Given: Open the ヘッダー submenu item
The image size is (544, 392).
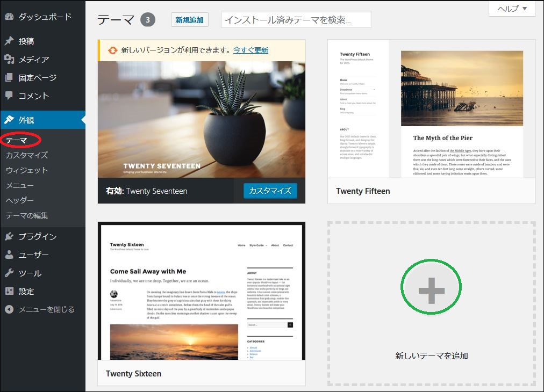Looking at the screenshot, I should tap(20, 200).
